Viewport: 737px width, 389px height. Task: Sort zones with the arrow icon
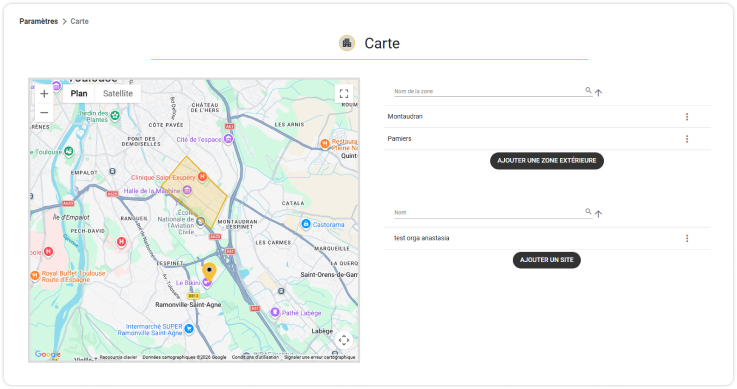pos(598,93)
